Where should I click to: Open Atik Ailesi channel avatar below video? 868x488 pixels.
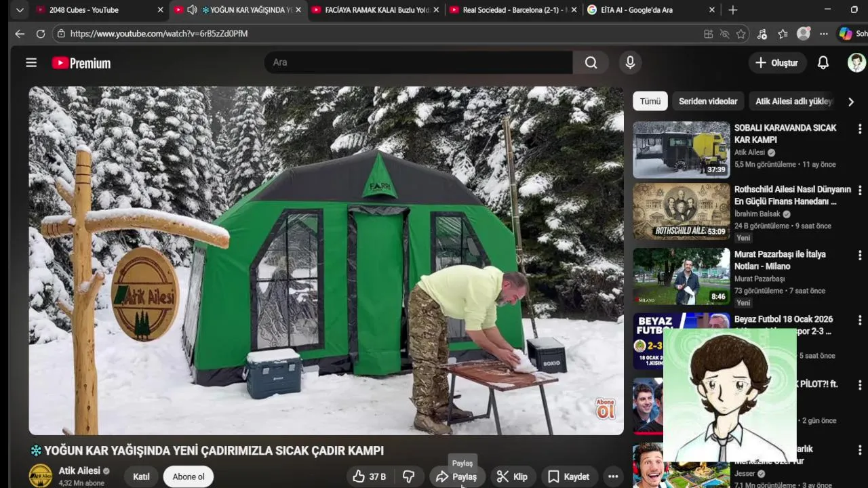point(40,476)
